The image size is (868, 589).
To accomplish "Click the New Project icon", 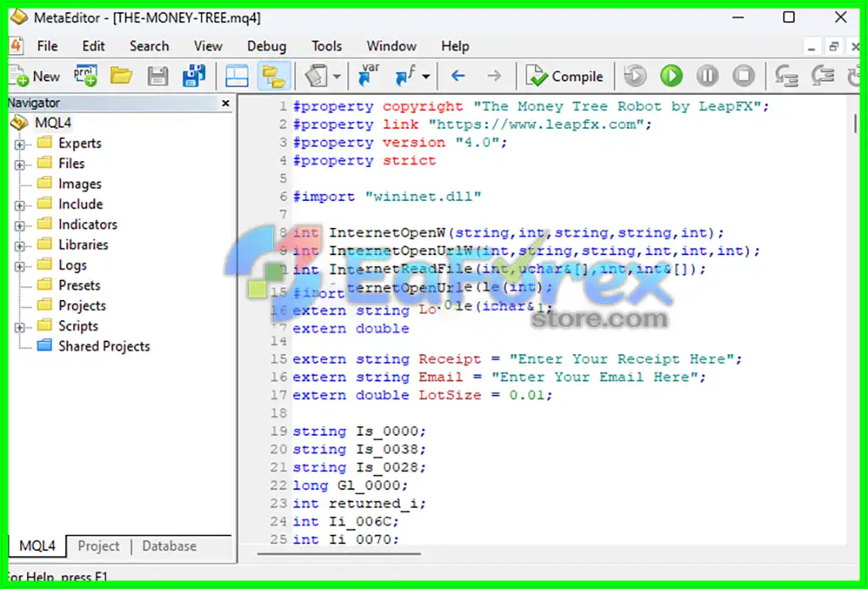I will pyautogui.click(x=86, y=75).
